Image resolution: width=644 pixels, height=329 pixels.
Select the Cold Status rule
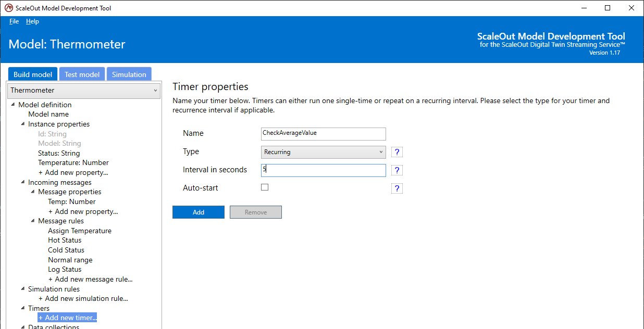[x=66, y=250]
